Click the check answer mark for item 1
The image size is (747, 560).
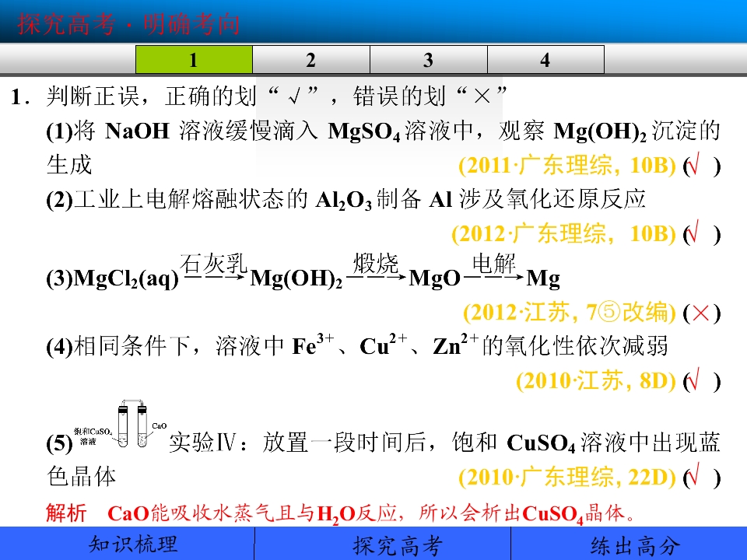click(693, 164)
